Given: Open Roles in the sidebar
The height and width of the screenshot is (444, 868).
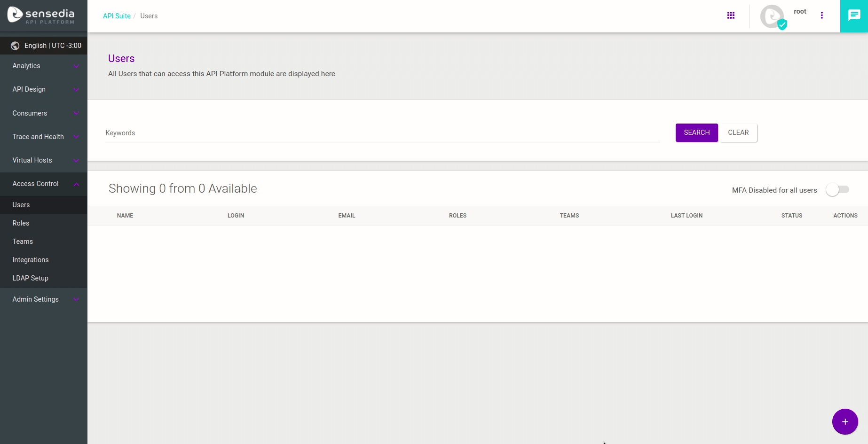Looking at the screenshot, I should coord(21,223).
